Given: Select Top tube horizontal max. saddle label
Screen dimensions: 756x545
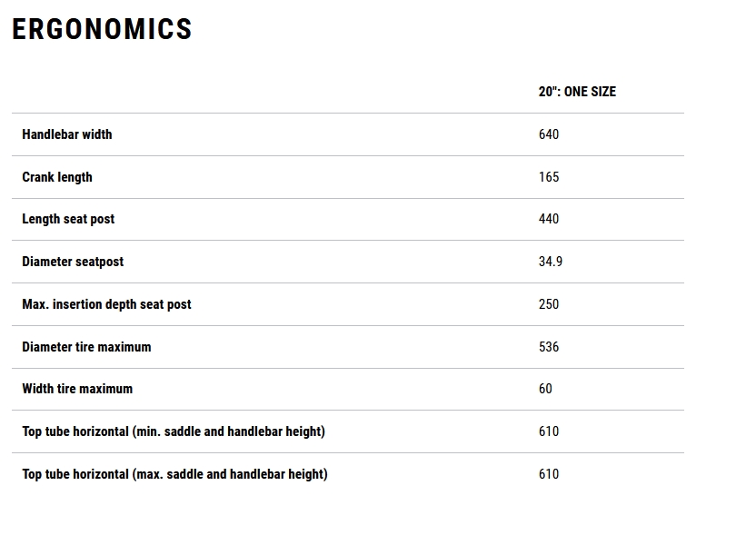Looking at the screenshot, I should [x=174, y=474].
